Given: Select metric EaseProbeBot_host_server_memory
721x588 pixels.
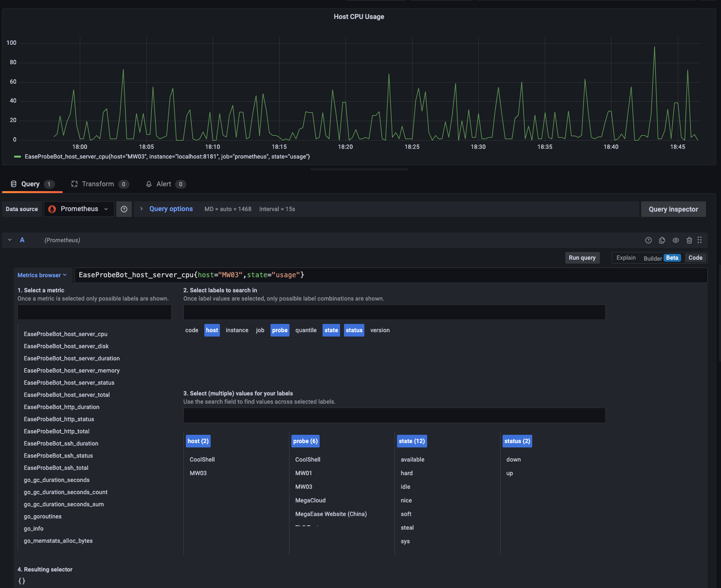Looking at the screenshot, I should click(72, 371).
